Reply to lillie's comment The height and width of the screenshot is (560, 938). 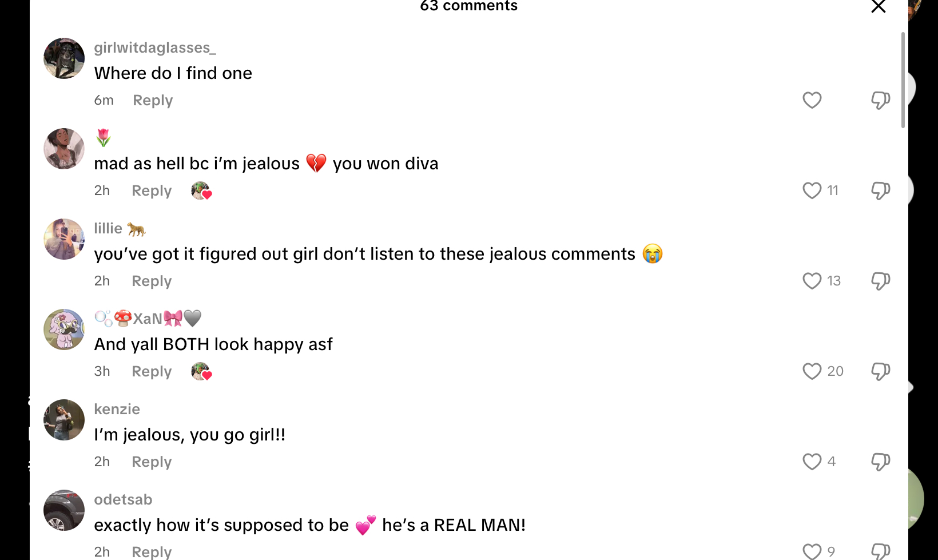pos(152,281)
